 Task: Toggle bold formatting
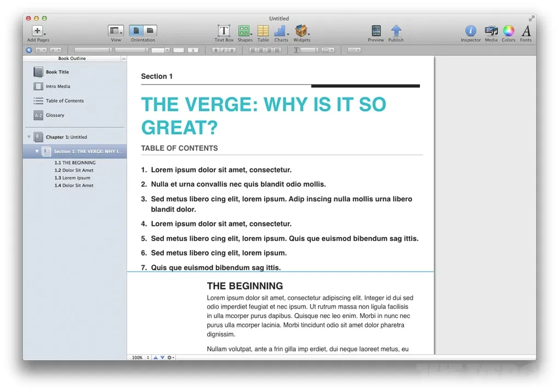216,50
